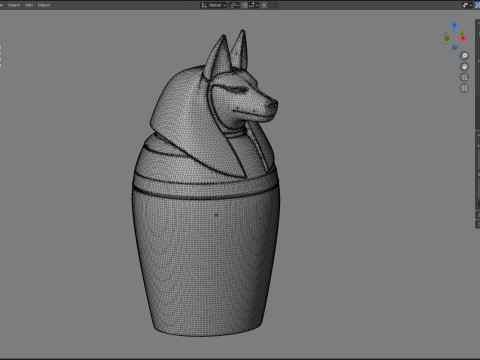Click the bright green Y axis handle
Image resolution: width=480 pixels, height=360 pixels.
(x=461, y=34)
